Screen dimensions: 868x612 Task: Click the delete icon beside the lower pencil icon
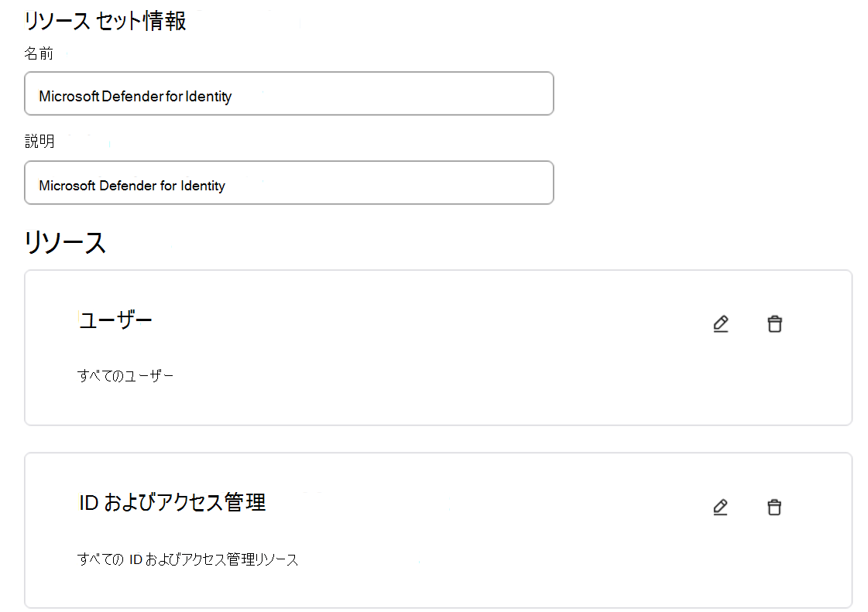click(x=774, y=507)
